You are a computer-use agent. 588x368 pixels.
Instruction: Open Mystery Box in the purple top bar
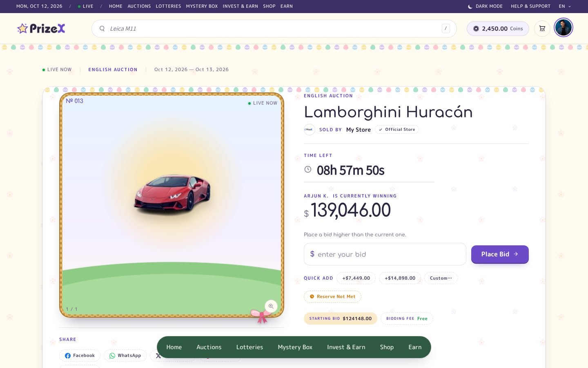point(202,7)
